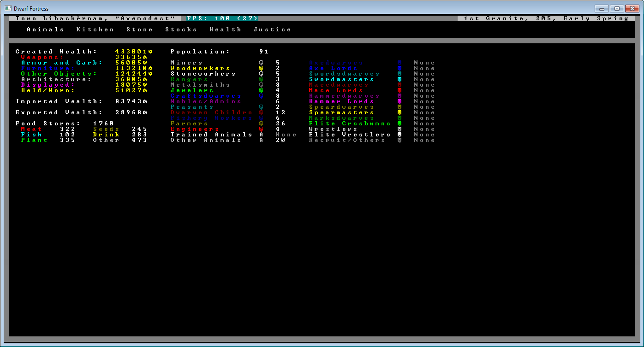Image resolution: width=644 pixels, height=347 pixels.
Task: Click the Axedwarves dwarf icon
Action: pos(400,63)
